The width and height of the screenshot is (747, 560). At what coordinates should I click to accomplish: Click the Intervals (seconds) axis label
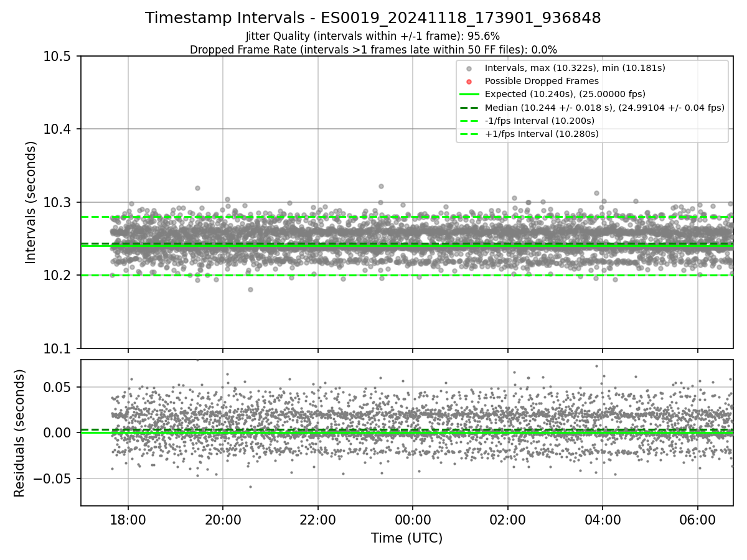[x=31, y=202]
